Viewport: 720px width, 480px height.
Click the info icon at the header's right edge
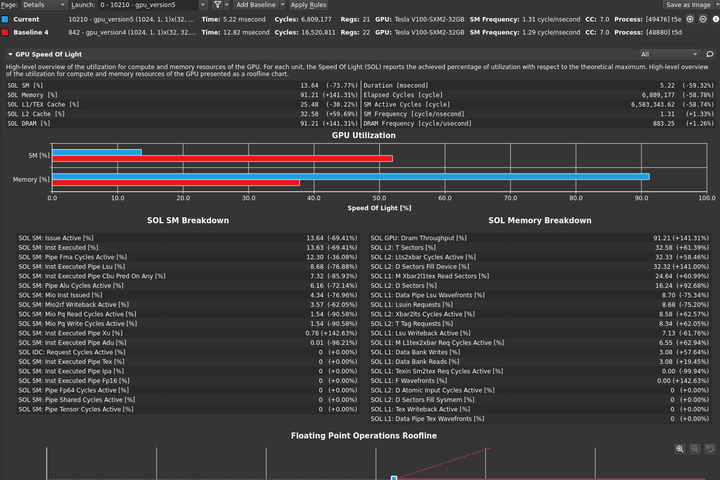coord(716,19)
